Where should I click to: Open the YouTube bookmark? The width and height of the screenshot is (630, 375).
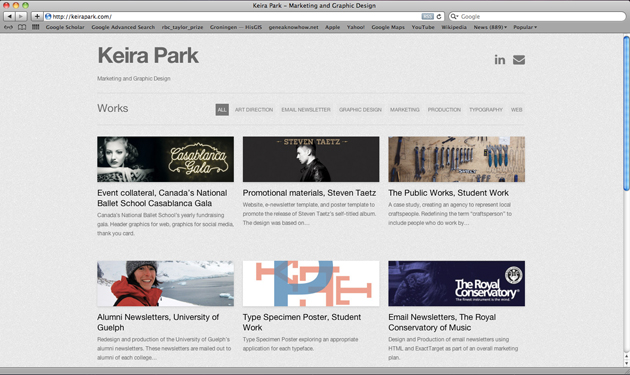[x=423, y=27]
